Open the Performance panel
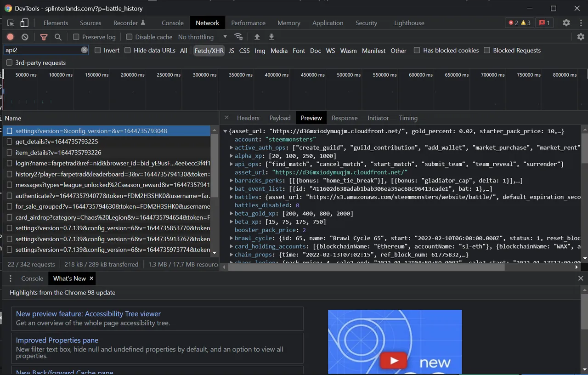588x375 pixels. [248, 23]
